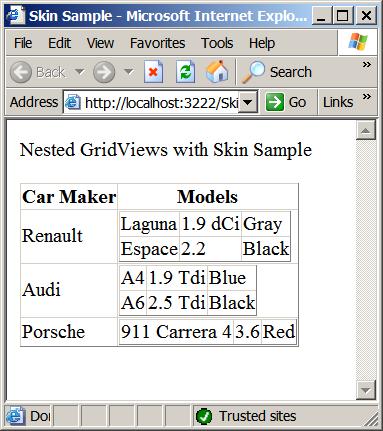Open the Back history dropdown arrow
The image size is (383, 431).
pos(79,72)
